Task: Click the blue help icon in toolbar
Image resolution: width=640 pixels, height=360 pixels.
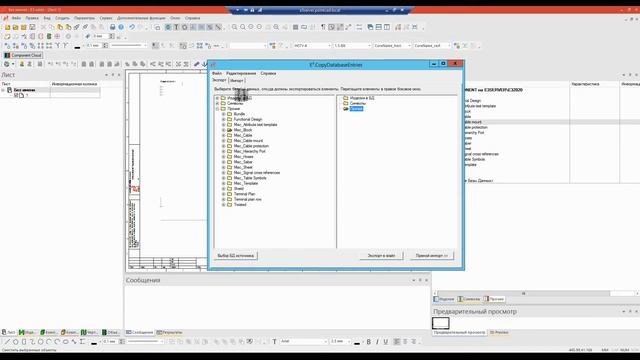Action: (121, 27)
